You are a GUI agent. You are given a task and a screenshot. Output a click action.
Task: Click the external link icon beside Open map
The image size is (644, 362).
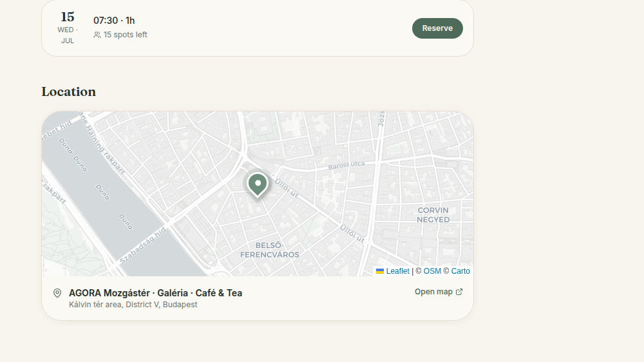tap(459, 292)
